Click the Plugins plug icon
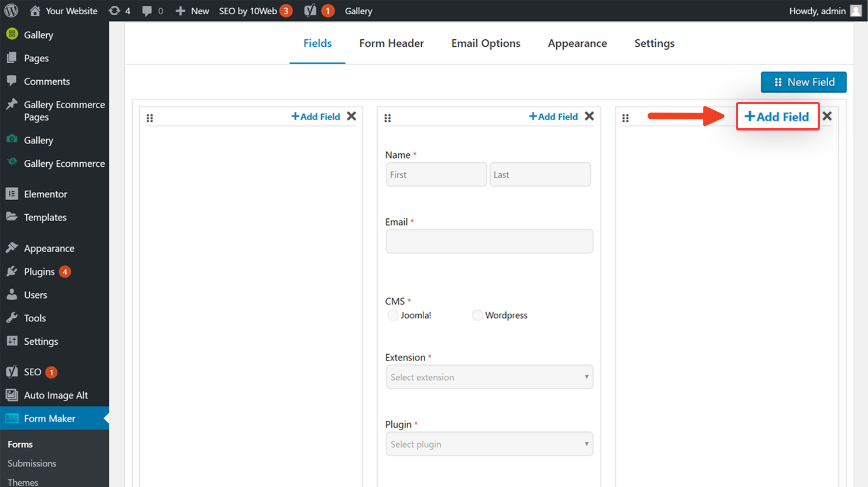Viewport: 868px width, 487px height. pos(12,271)
